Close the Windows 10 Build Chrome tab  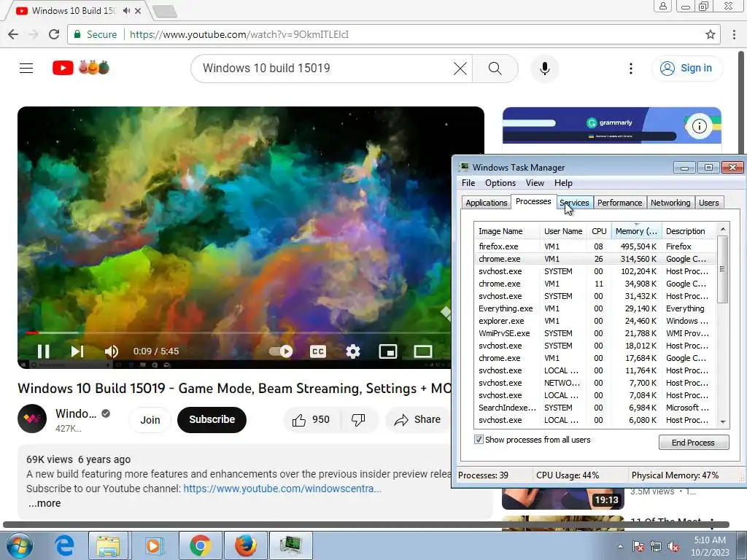click(x=138, y=10)
